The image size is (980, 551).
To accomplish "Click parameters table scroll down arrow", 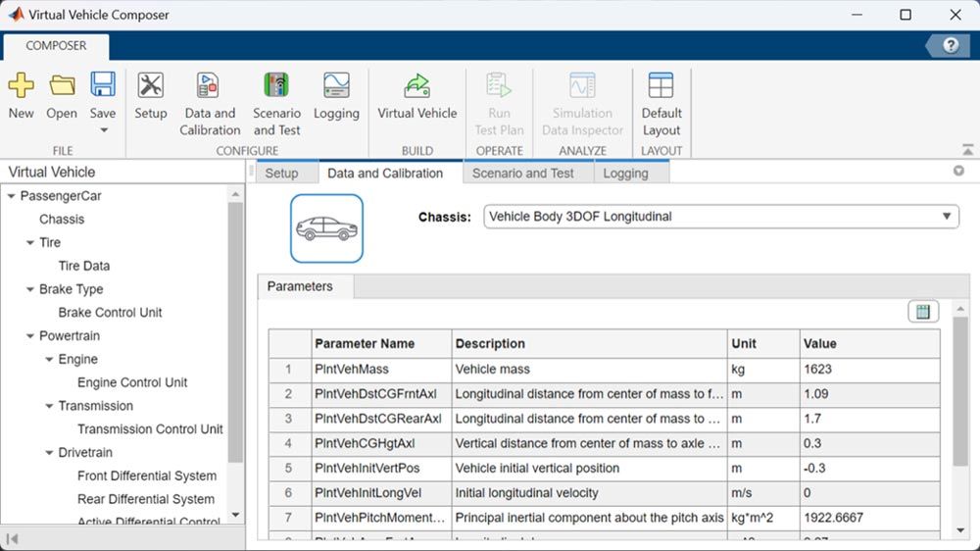I will [960, 531].
